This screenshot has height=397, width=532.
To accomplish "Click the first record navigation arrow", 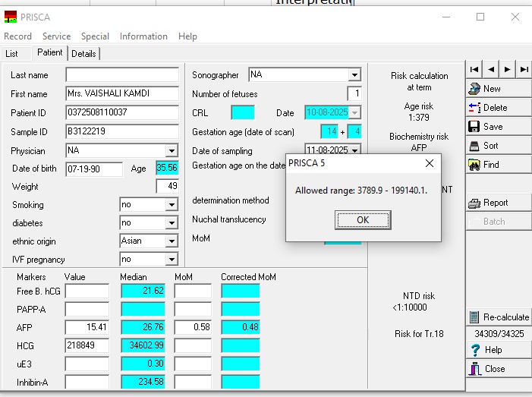I will pos(474,69).
